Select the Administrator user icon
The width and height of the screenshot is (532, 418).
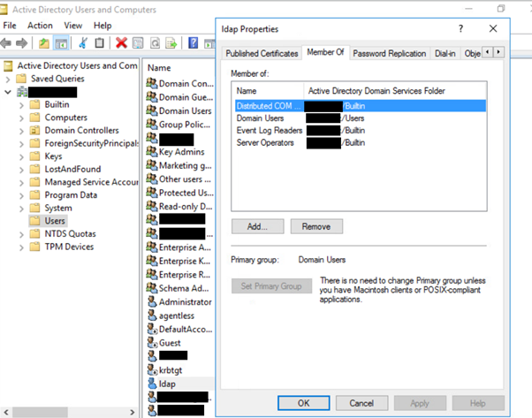click(152, 301)
